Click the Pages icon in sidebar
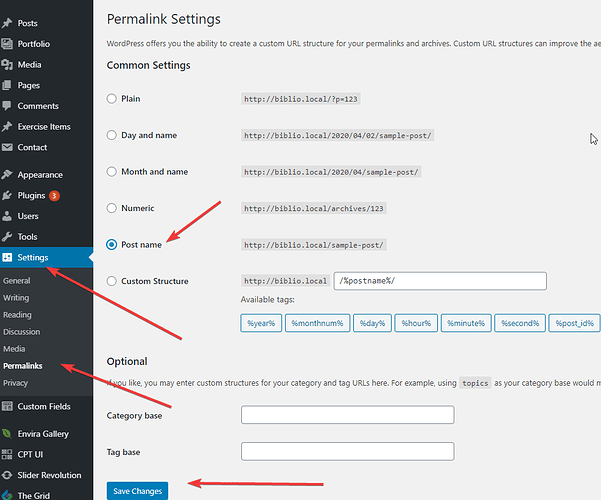Viewport: 601px width, 500px height. 8,86
